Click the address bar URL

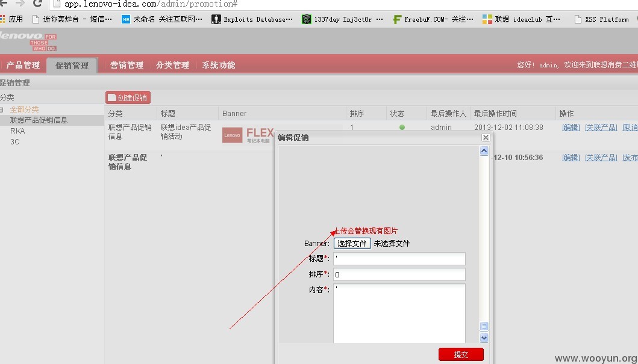click(151, 4)
